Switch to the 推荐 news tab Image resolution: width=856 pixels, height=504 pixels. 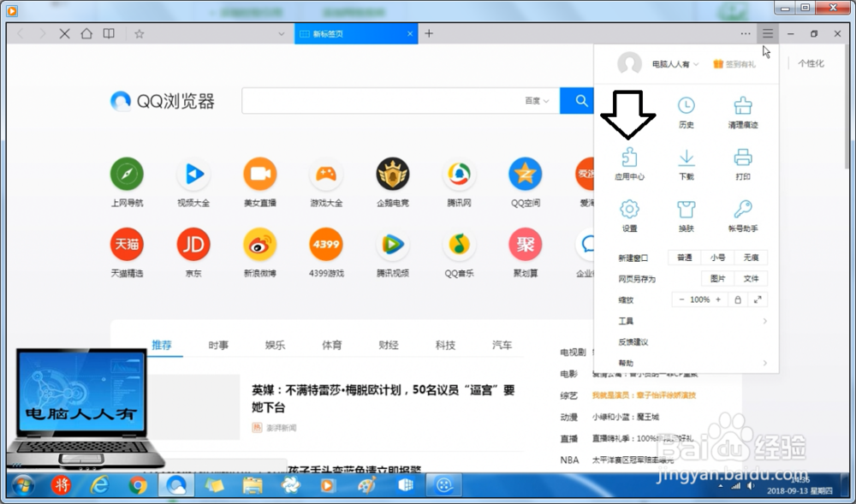pyautogui.click(x=162, y=345)
